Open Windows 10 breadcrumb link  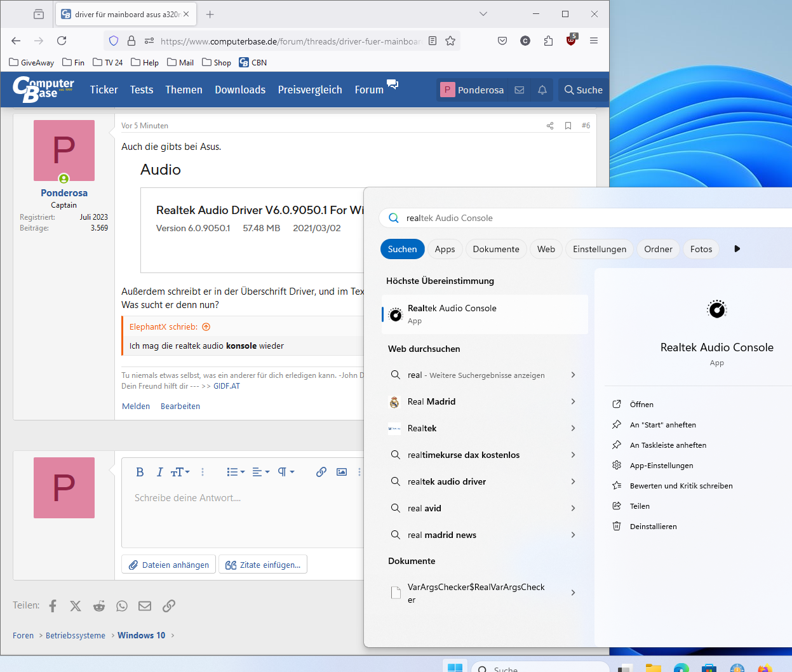(x=142, y=635)
